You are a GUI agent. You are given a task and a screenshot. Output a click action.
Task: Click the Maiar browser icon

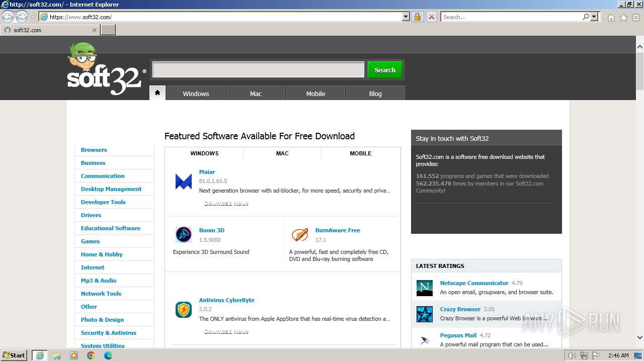[x=184, y=182]
